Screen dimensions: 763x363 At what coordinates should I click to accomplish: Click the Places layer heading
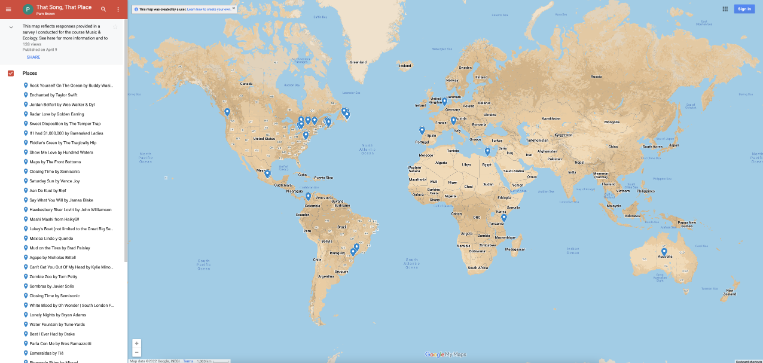30,73
